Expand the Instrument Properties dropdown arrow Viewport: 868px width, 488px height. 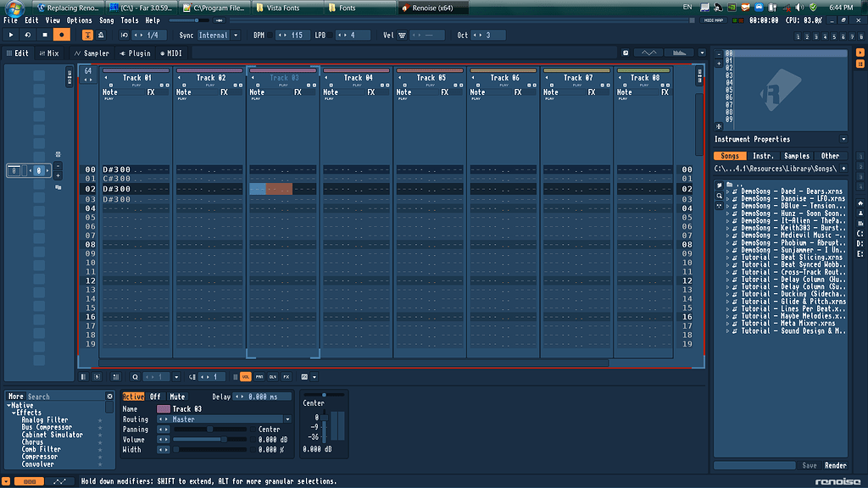tap(843, 140)
